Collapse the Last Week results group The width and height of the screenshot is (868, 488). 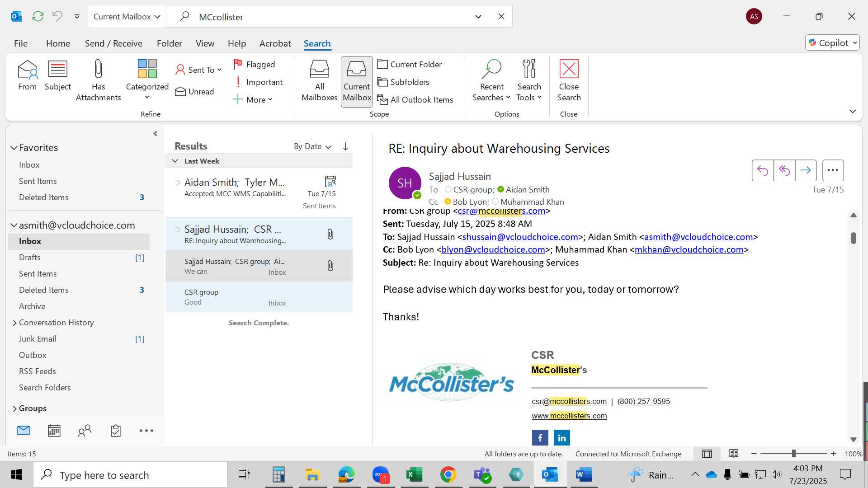[x=175, y=161]
